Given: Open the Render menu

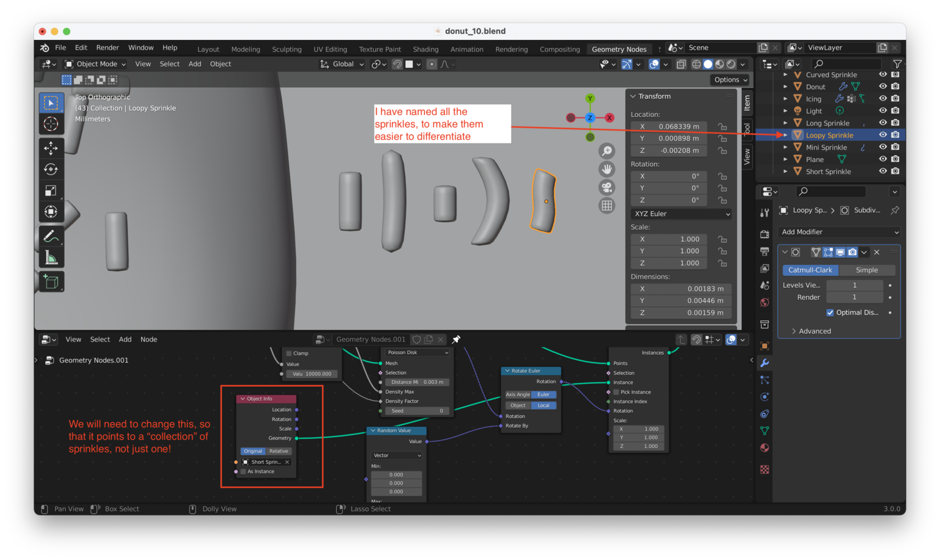Looking at the screenshot, I should [107, 48].
